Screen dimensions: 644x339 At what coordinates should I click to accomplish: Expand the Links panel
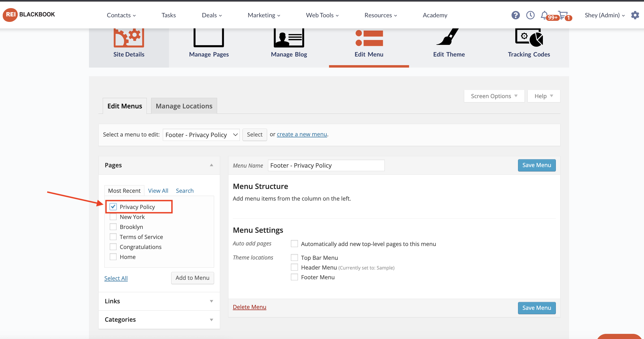pos(211,301)
